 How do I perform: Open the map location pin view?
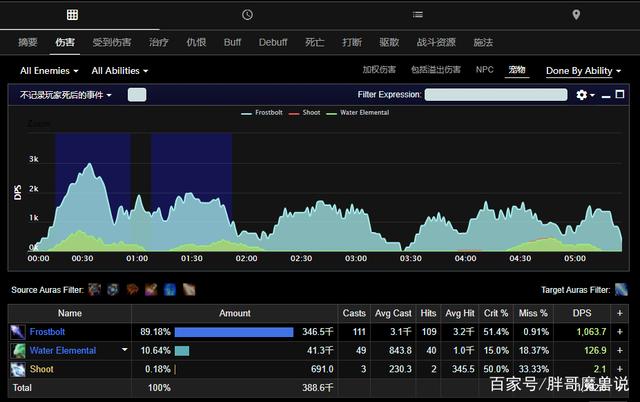[576, 14]
